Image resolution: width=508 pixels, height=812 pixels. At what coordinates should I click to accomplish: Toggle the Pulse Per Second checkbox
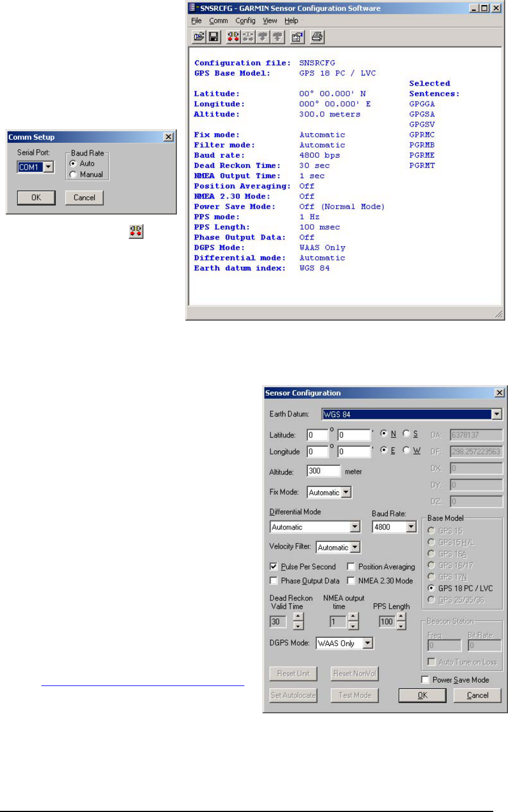coord(274,566)
